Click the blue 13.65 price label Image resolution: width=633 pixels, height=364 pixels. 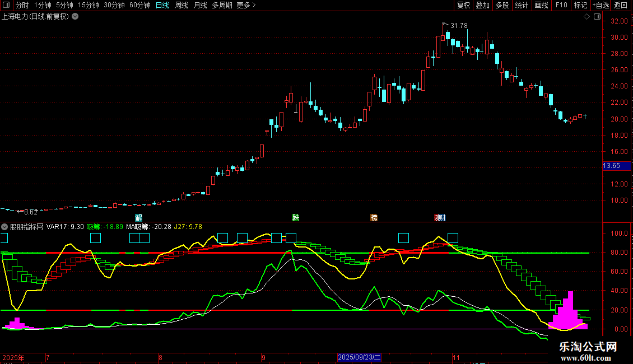(611, 166)
